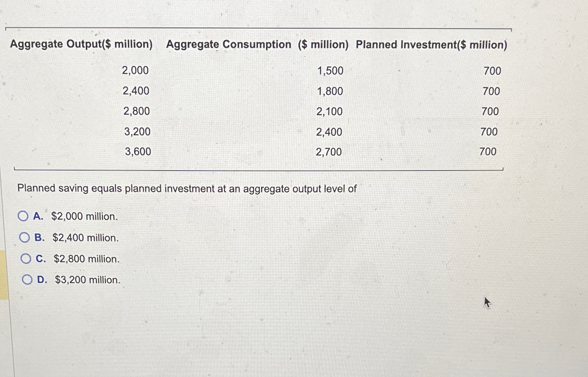The height and width of the screenshot is (377, 588).
Task: Click the 1,500 consumption value
Action: click(330, 70)
